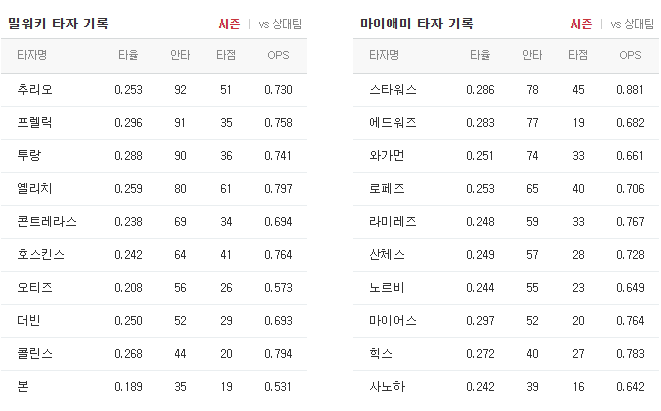Screen dimensions: 661x411
Task: Click player name 호스킨스
Action: pyautogui.click(x=41, y=254)
